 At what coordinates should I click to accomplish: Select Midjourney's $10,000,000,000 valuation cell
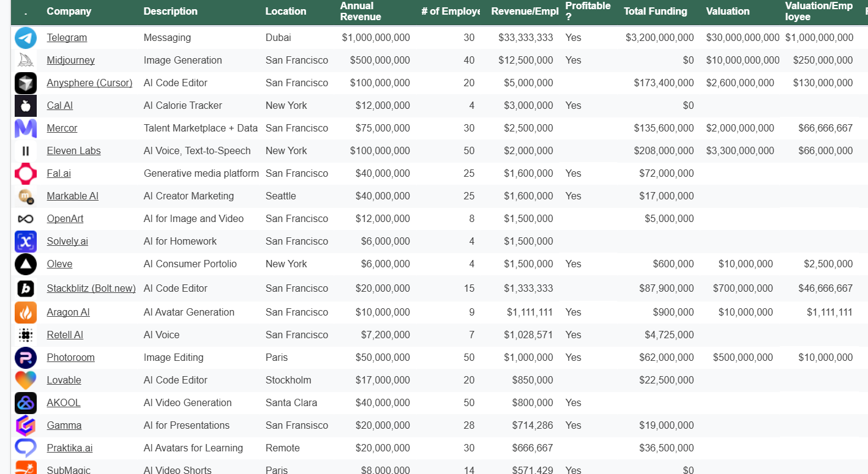743,61
